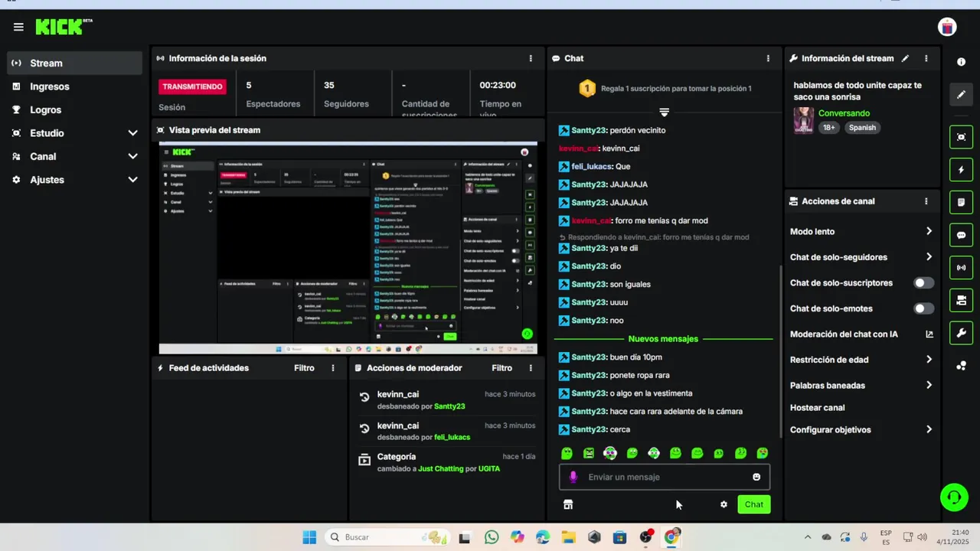Click the green Chat send button

click(x=754, y=504)
